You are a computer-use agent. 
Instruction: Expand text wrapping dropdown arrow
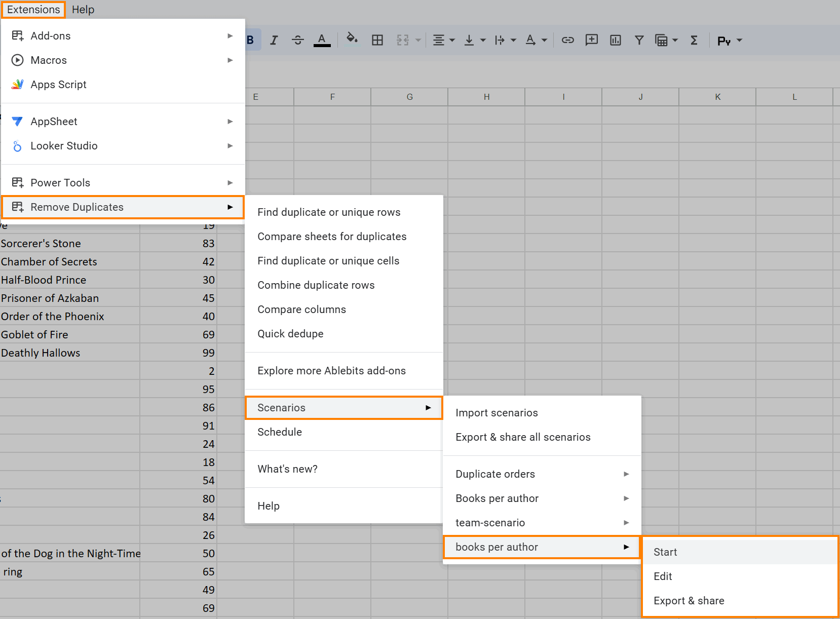click(514, 40)
